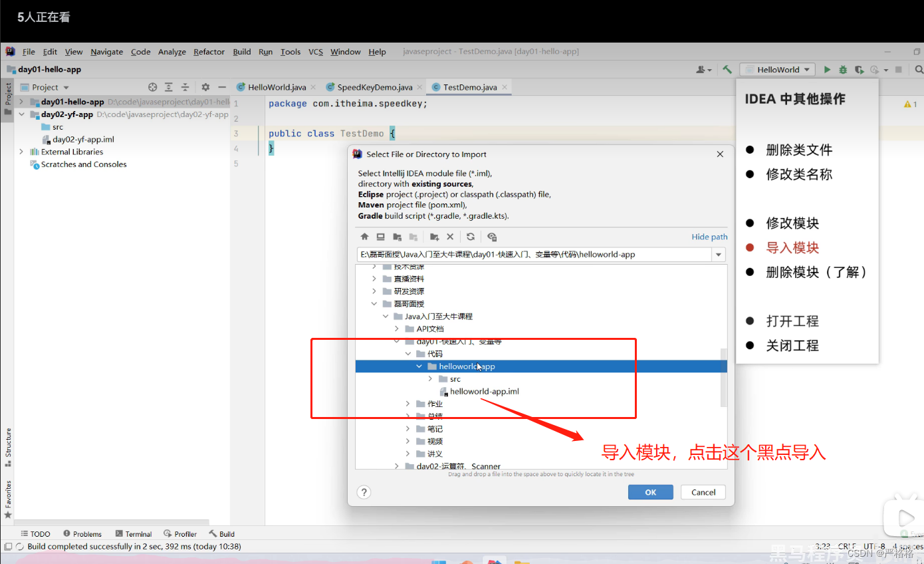
Task: Expand the API文档 folder in the import dialog
Action: (x=397, y=329)
